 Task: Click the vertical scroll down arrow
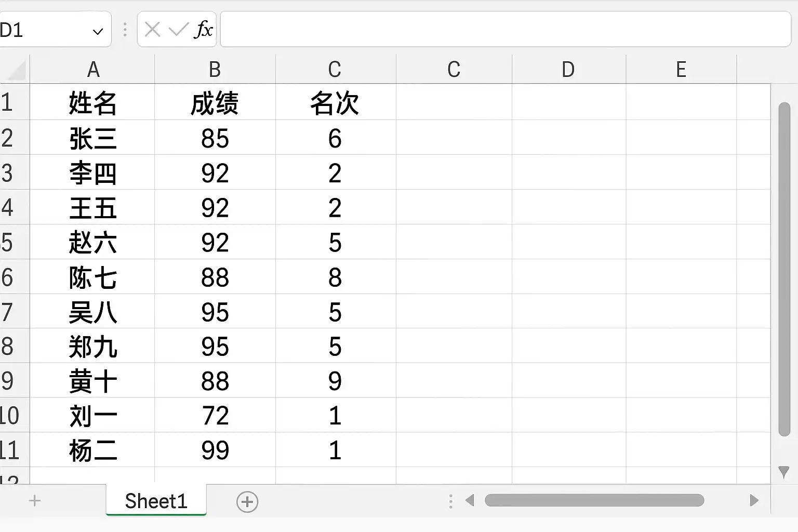coord(784,472)
